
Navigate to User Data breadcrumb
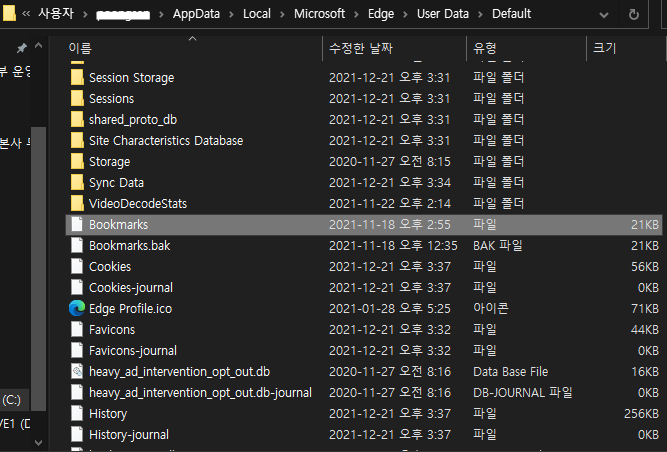tap(443, 14)
